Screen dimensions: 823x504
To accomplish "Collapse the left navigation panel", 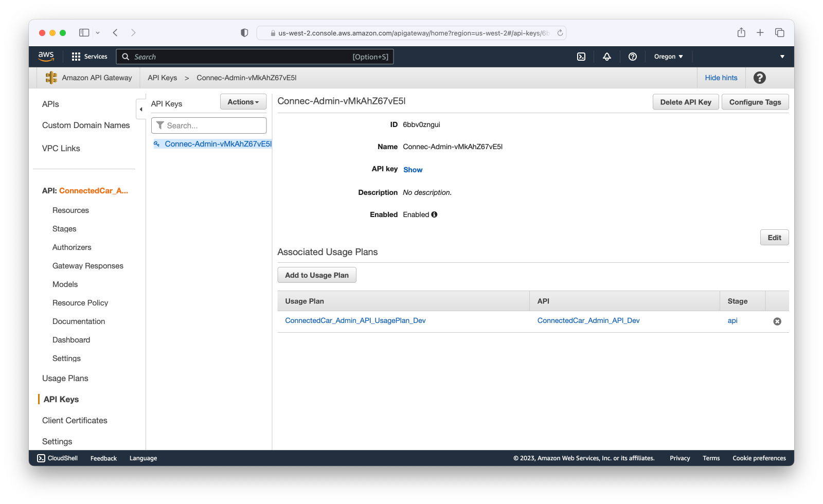I will 141,109.
